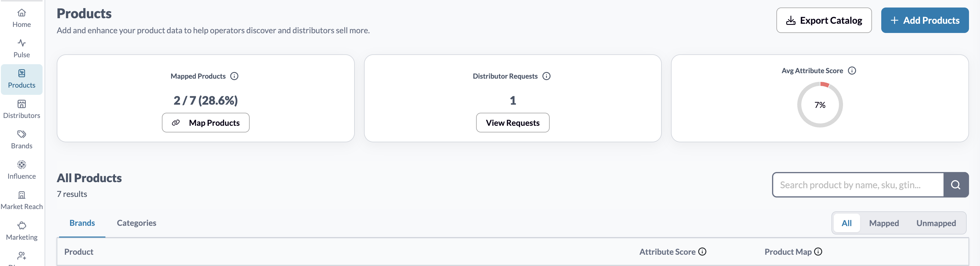Click the Attribute Score column info icon
This screenshot has height=266, width=980.
[x=702, y=252]
